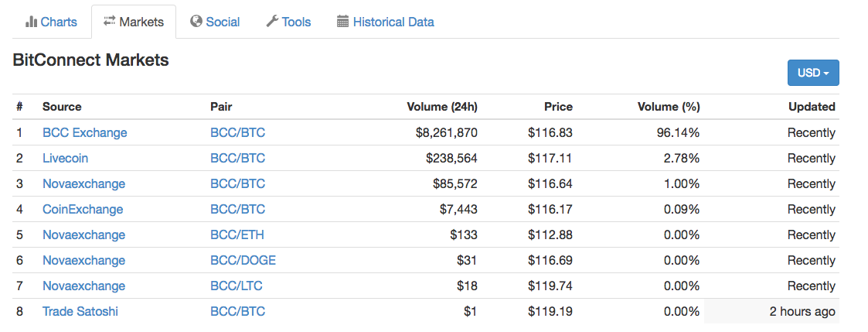Viewport: 868px width, 332px height.
Task: Open Novaexchange link in row 3
Action: tap(83, 184)
